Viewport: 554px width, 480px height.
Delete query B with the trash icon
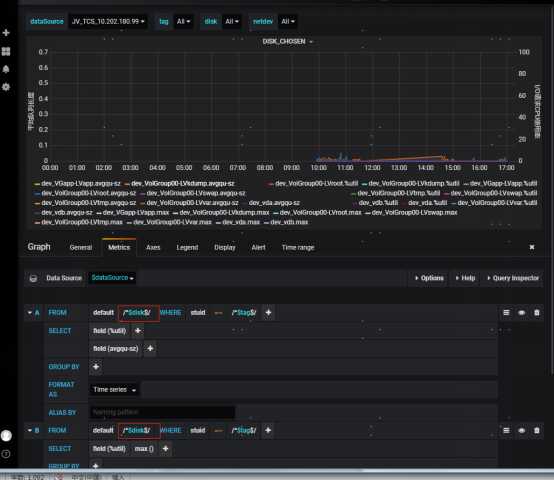(x=537, y=430)
